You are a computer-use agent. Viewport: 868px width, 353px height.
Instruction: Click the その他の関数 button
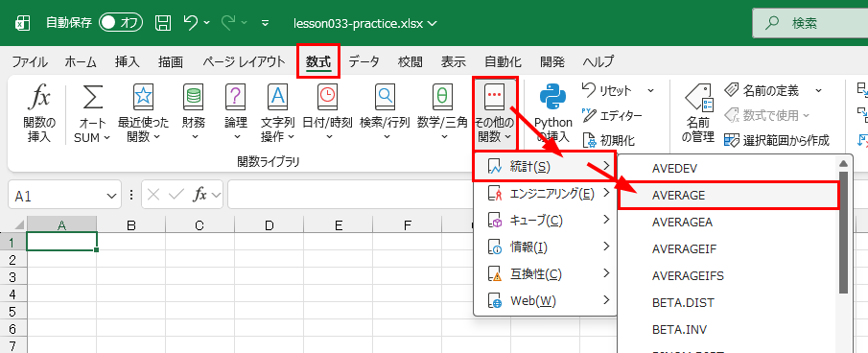tap(496, 114)
